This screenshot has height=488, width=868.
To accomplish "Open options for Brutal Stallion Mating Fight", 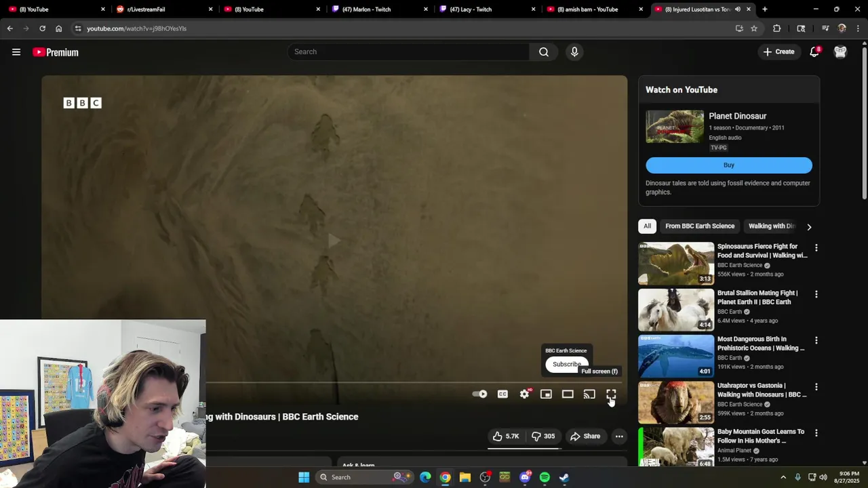I will [816, 294].
